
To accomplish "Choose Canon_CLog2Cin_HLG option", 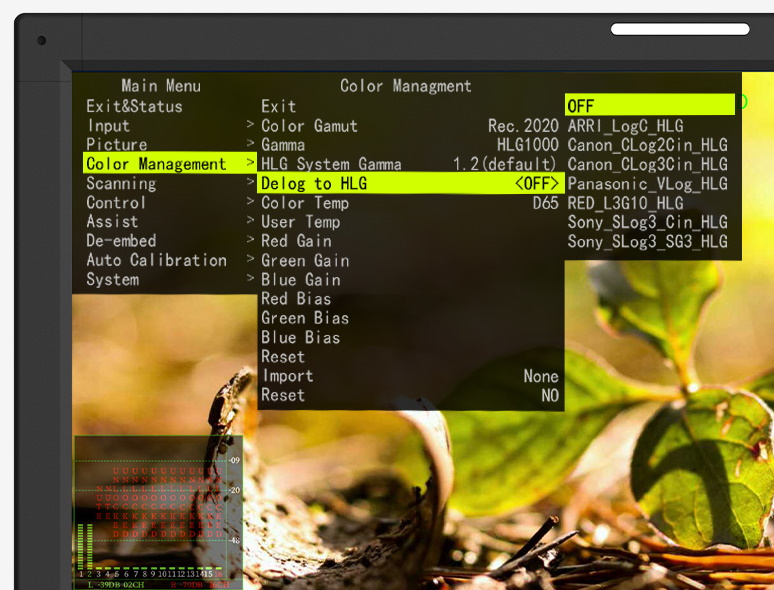I will tap(647, 145).
